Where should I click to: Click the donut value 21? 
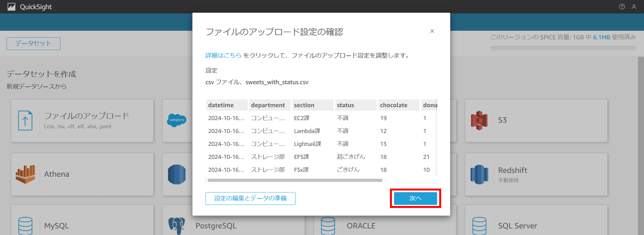point(426,157)
